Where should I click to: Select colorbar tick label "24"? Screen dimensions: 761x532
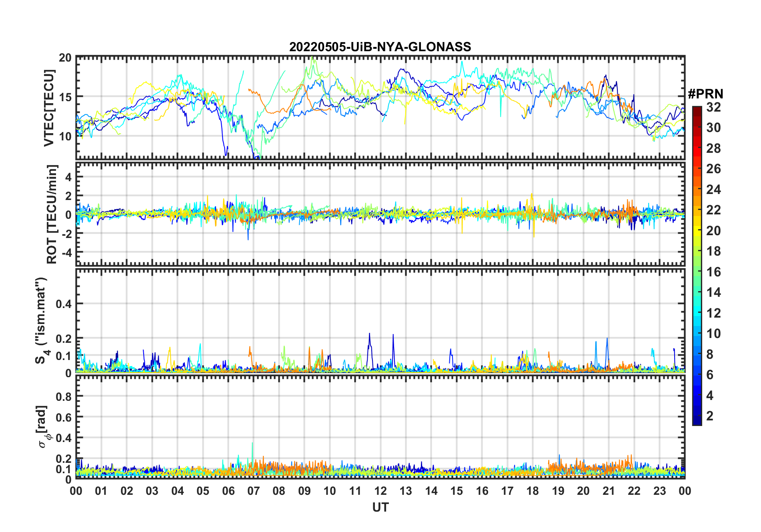coord(713,190)
